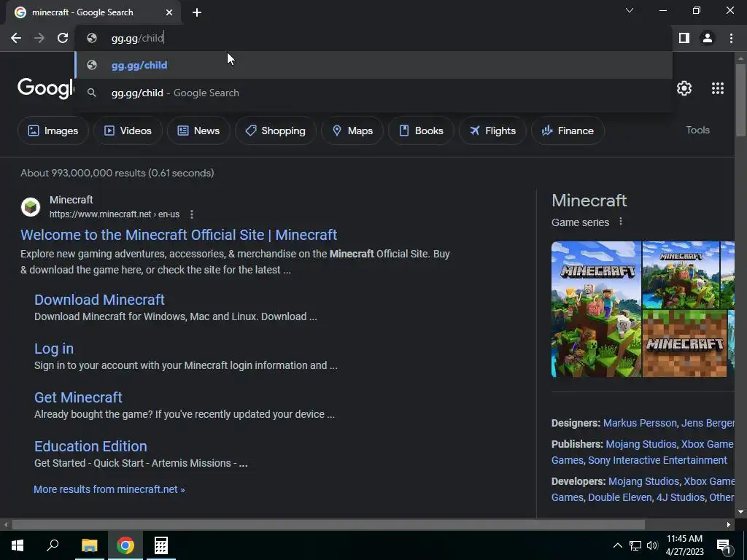The width and height of the screenshot is (747, 560).
Task: Switch to Flights results
Action: (492, 131)
